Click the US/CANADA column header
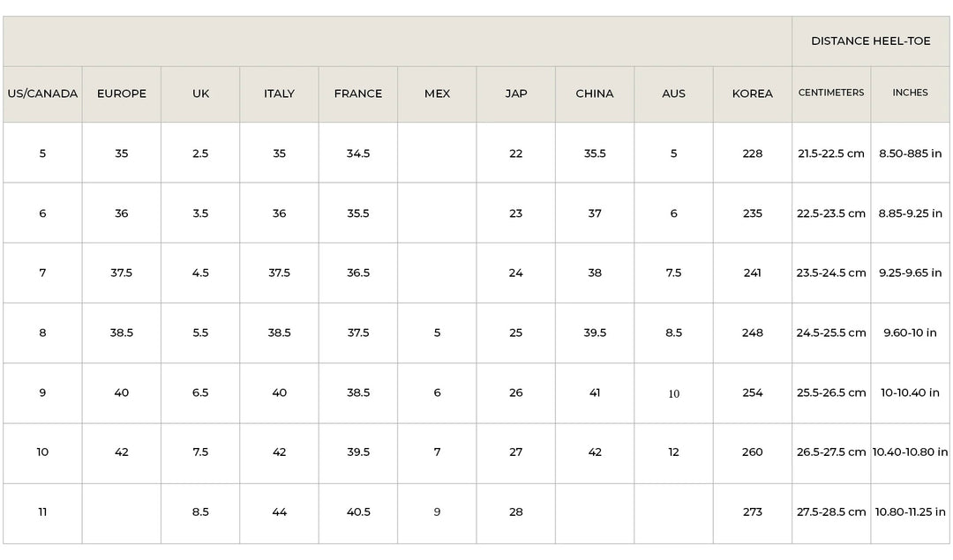The width and height of the screenshot is (953, 560). (42, 93)
